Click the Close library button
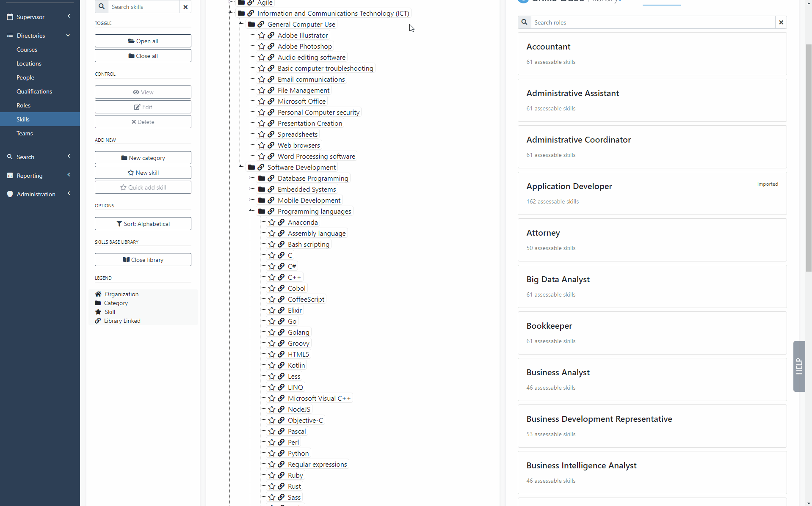 143,260
